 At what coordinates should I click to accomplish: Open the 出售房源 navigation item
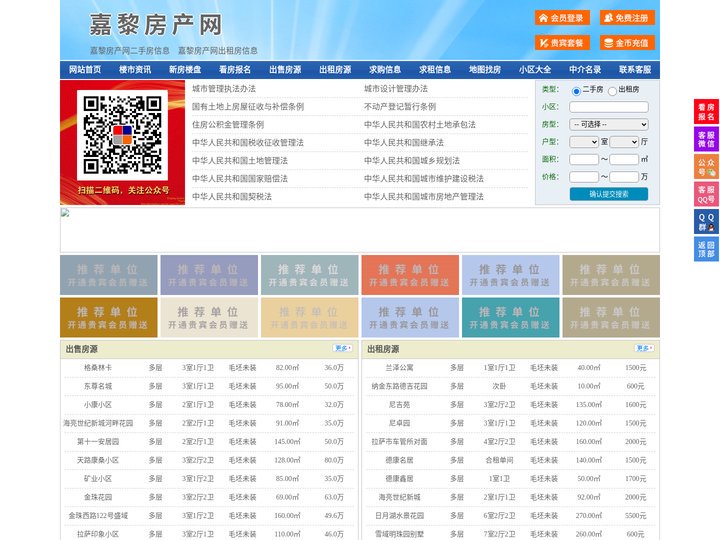285,70
